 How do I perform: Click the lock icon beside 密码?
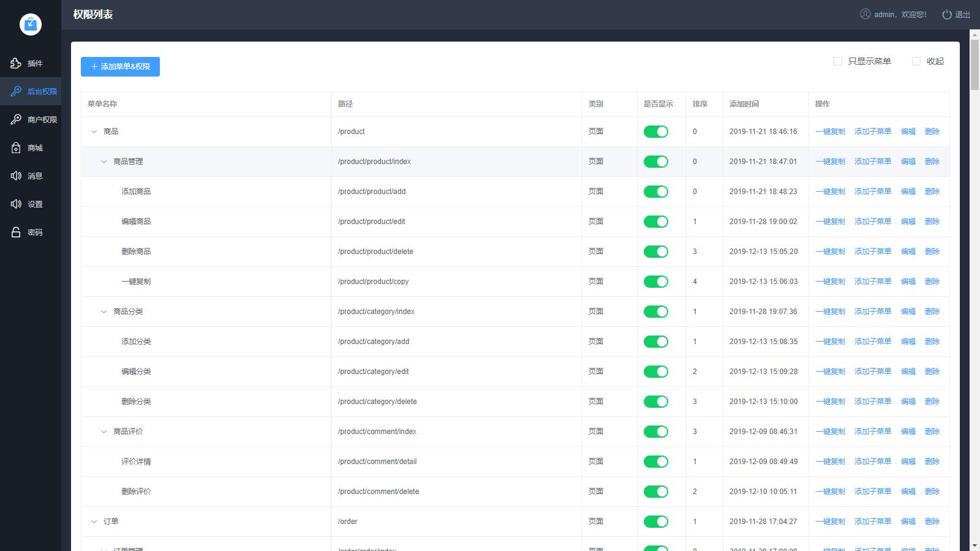click(x=16, y=232)
